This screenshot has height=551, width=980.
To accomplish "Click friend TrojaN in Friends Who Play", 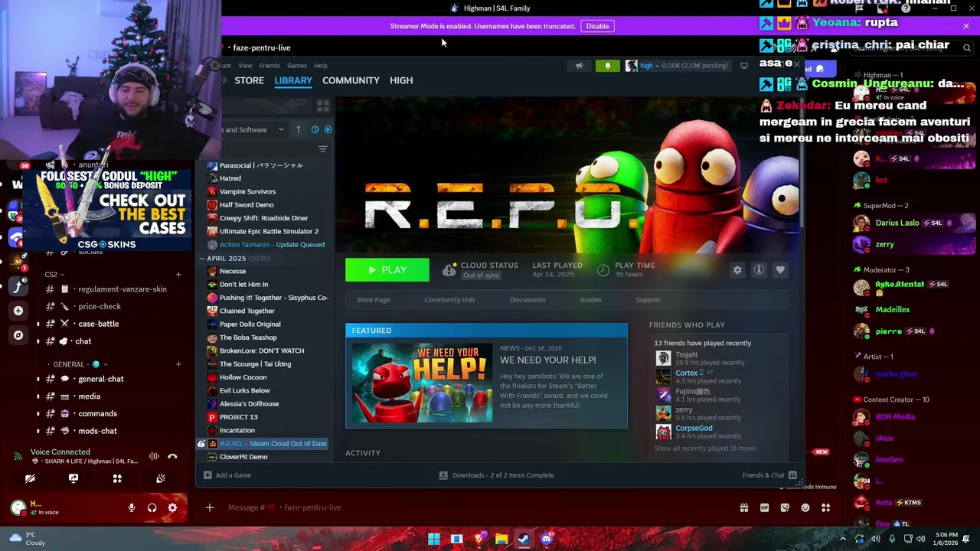I will pos(686,355).
